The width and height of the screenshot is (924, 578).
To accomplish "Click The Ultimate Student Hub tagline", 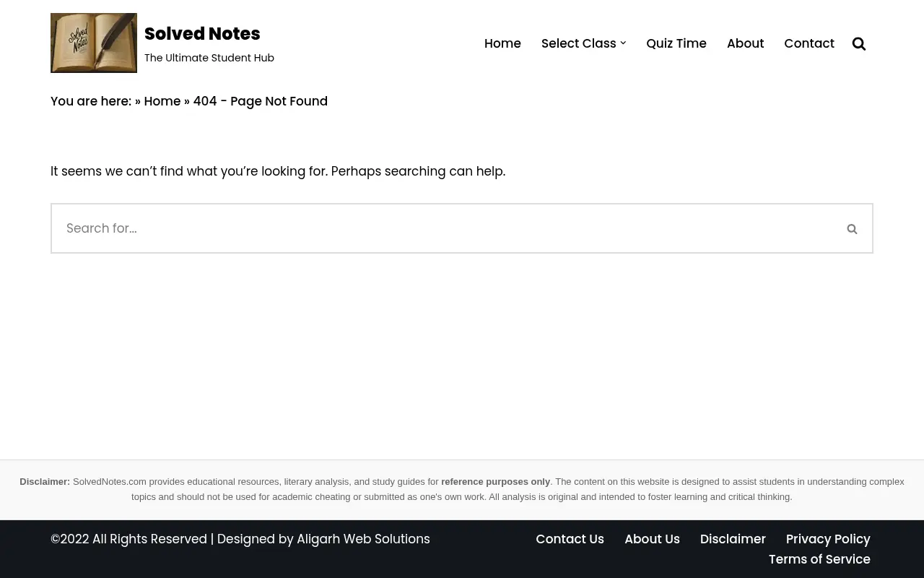I will tap(209, 58).
